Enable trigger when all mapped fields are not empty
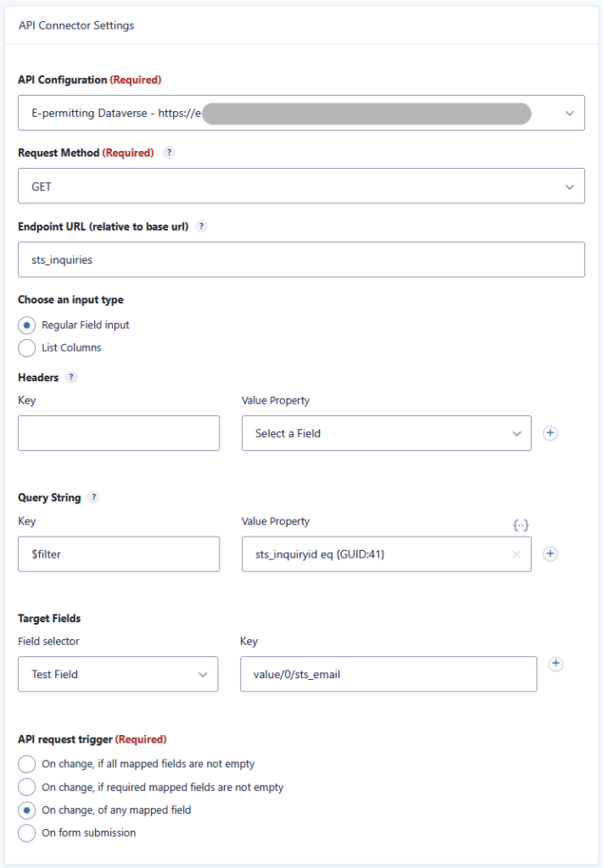The height and width of the screenshot is (868, 603). pyautogui.click(x=26, y=764)
